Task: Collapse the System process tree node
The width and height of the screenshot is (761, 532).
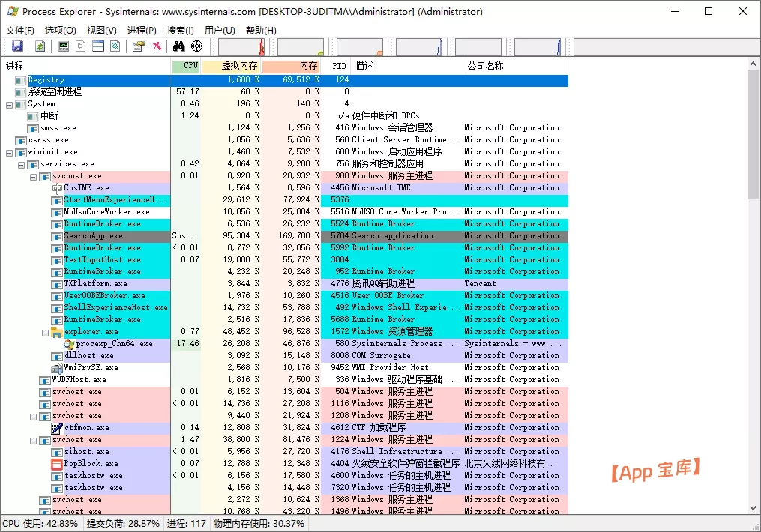Action: pyautogui.click(x=10, y=104)
